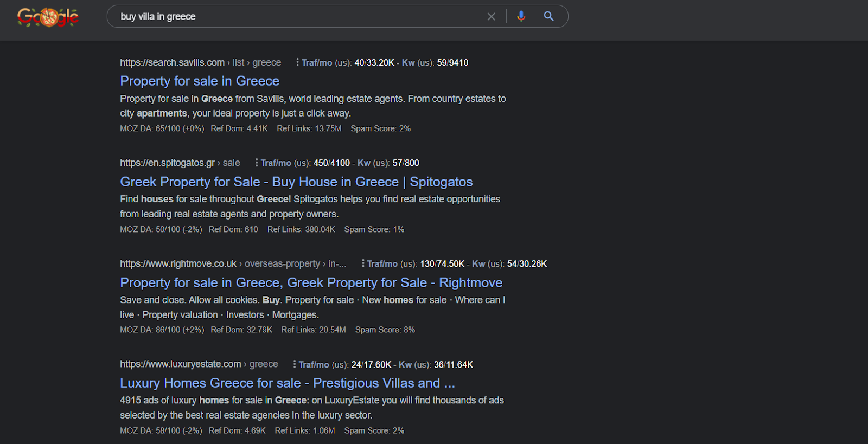Click 'Ref Dom: 610' metric
The height and width of the screenshot is (444, 868).
(233, 229)
